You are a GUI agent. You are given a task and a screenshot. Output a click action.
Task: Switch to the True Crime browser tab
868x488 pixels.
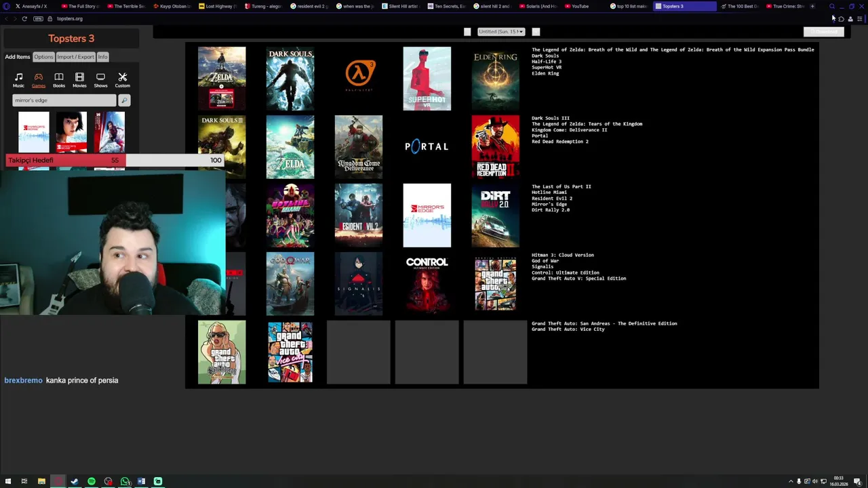coord(785,6)
